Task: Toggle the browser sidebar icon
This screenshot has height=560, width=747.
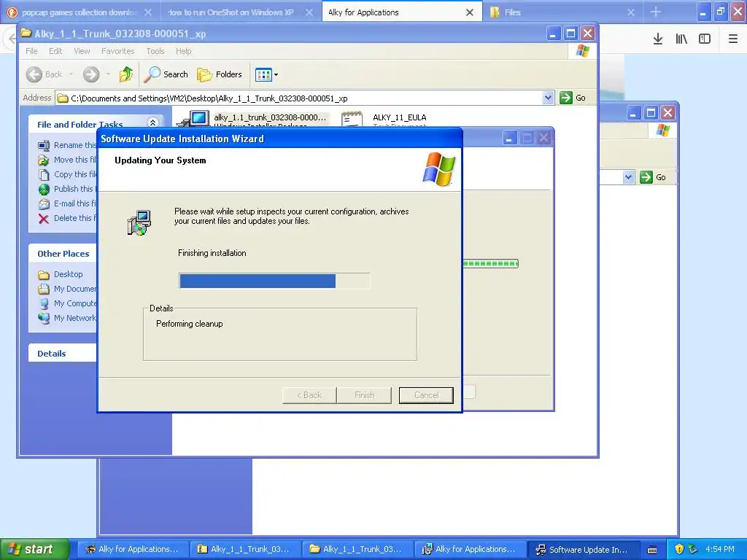Action: click(x=705, y=39)
